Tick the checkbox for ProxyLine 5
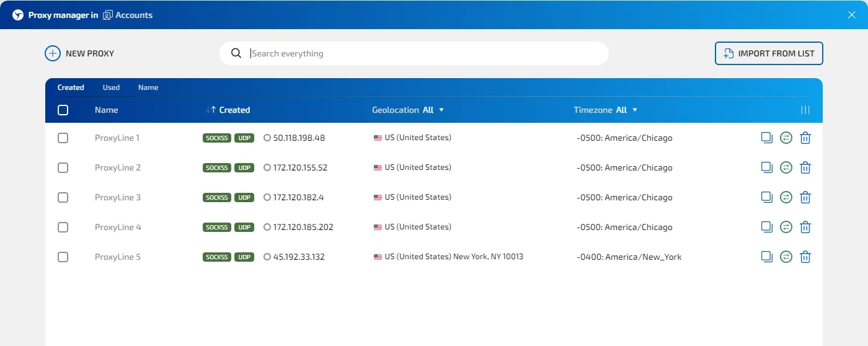Viewport: 868px width, 346px height. pos(63,257)
